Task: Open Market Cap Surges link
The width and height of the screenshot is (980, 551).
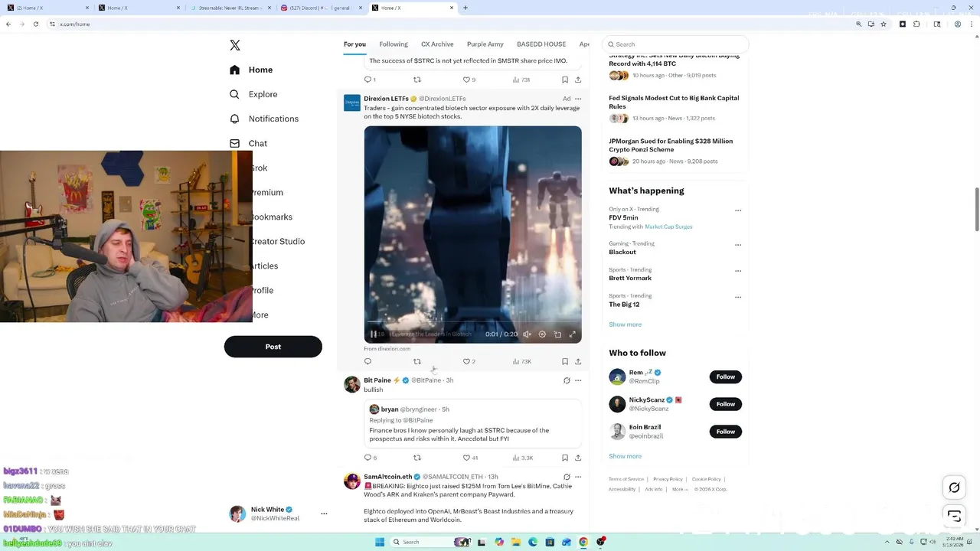Action: tap(668, 227)
